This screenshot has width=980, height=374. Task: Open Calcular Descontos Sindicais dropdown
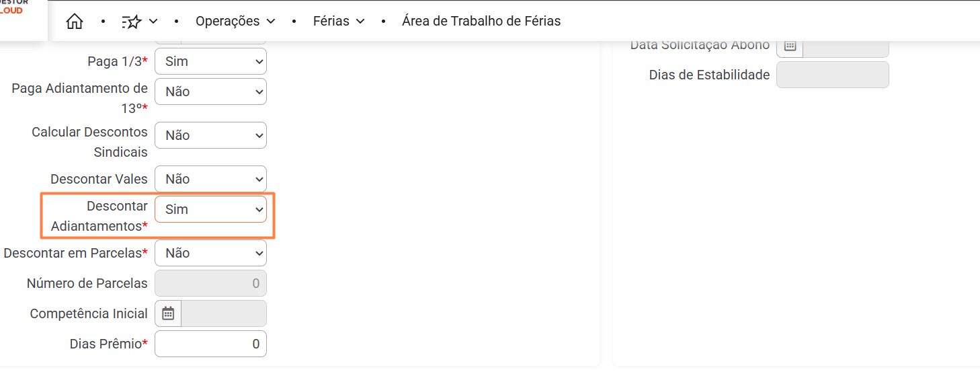pyautogui.click(x=210, y=135)
